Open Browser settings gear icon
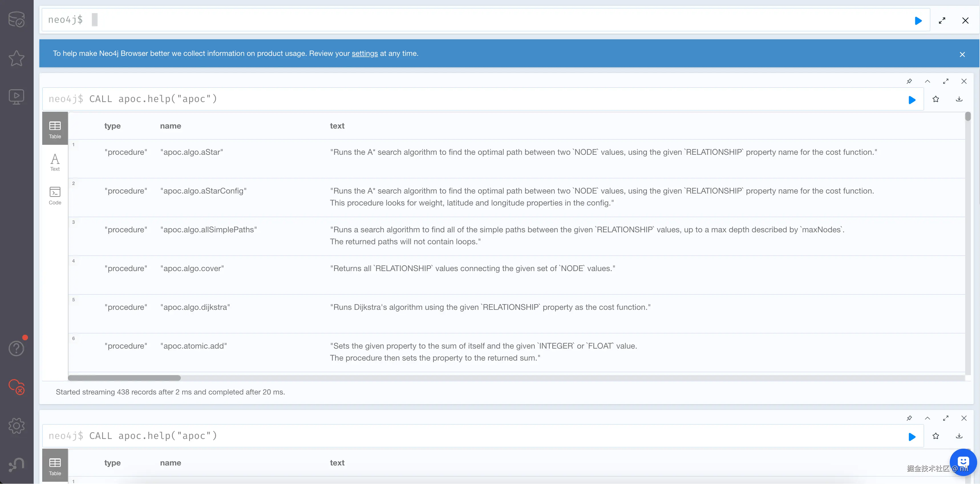Image resolution: width=980 pixels, height=484 pixels. tap(16, 426)
